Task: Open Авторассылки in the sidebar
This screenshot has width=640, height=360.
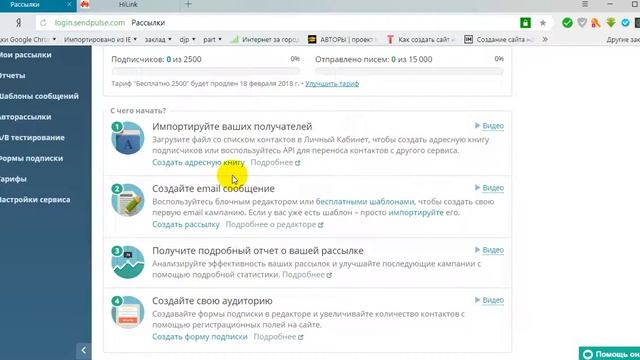Action: 26,117
